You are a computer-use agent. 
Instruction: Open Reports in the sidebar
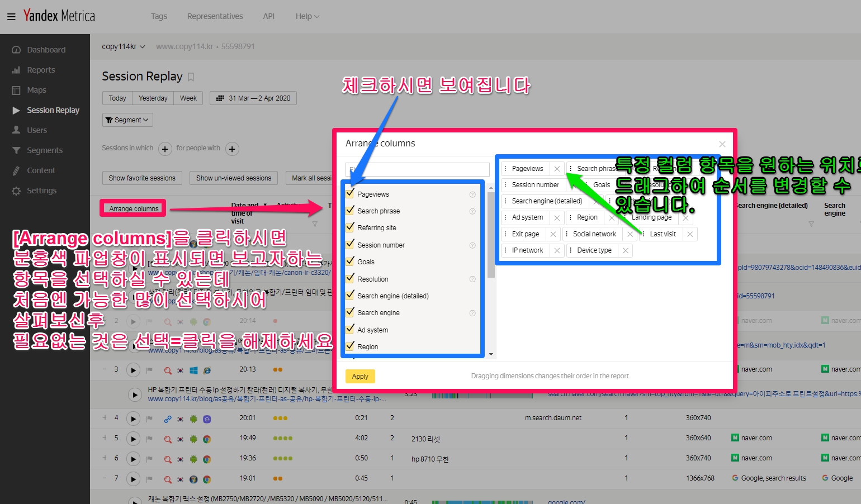41,70
